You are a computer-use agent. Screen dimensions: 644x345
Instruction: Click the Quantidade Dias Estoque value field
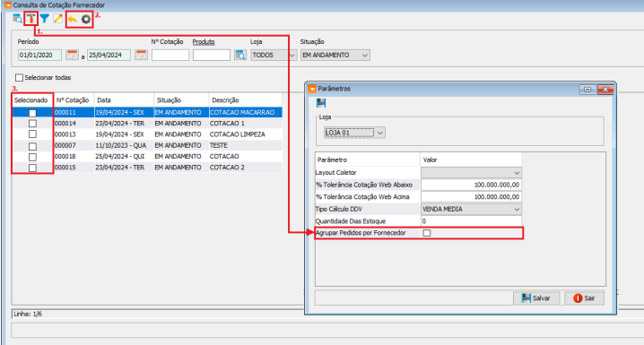point(471,221)
